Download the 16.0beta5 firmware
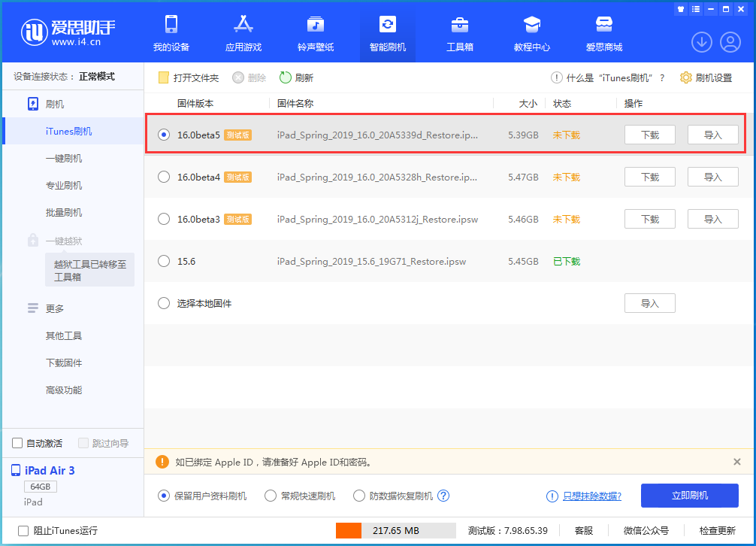Image resolution: width=756 pixels, height=546 pixels. (650, 135)
